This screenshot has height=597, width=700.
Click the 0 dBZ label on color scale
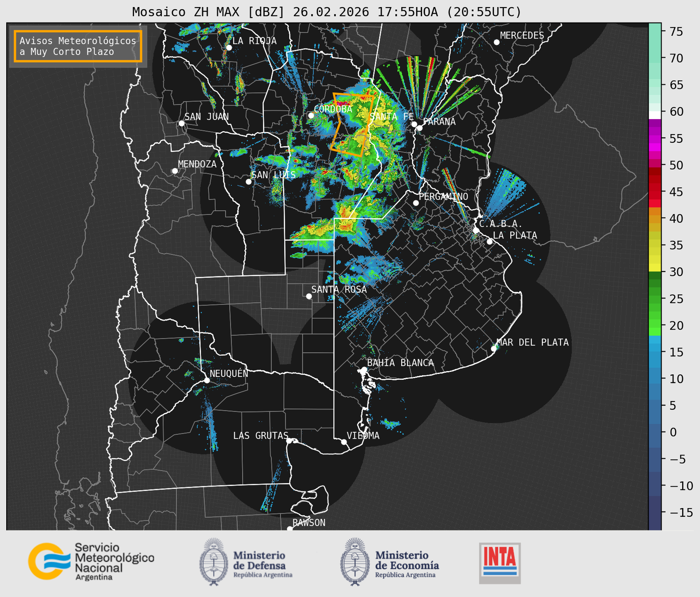(x=673, y=432)
